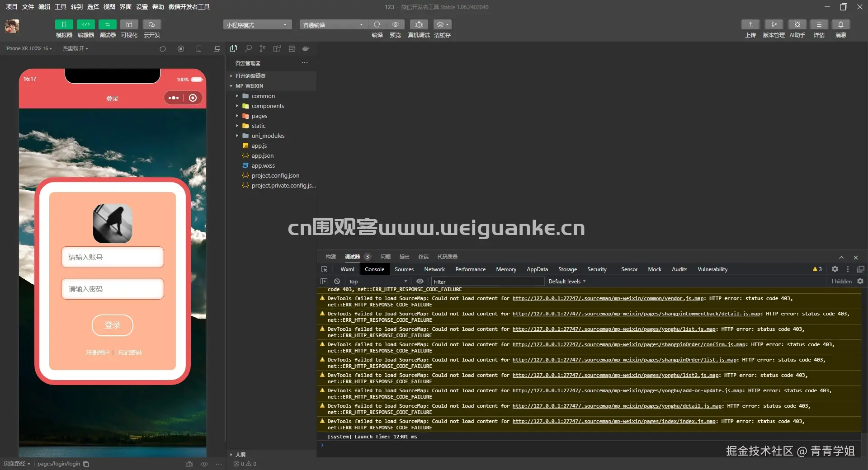Open 版本管理 version control

point(774,24)
